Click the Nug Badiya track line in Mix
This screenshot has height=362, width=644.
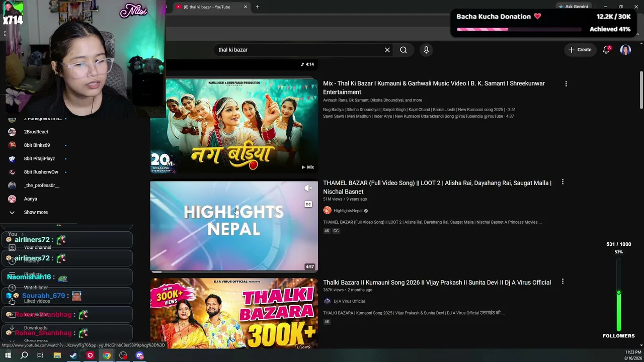click(419, 109)
